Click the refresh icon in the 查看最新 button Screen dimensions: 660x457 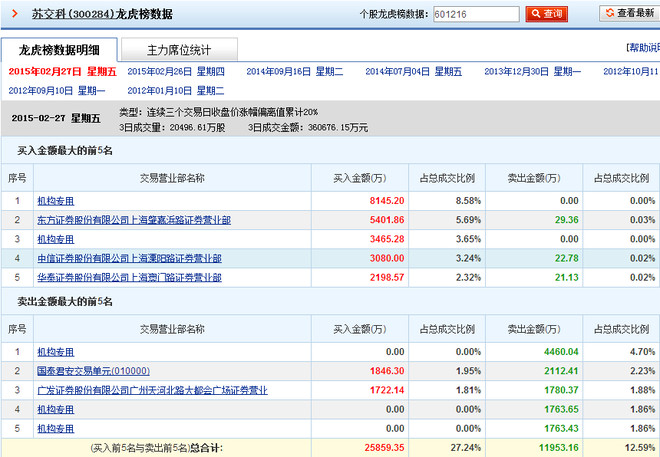[610, 13]
